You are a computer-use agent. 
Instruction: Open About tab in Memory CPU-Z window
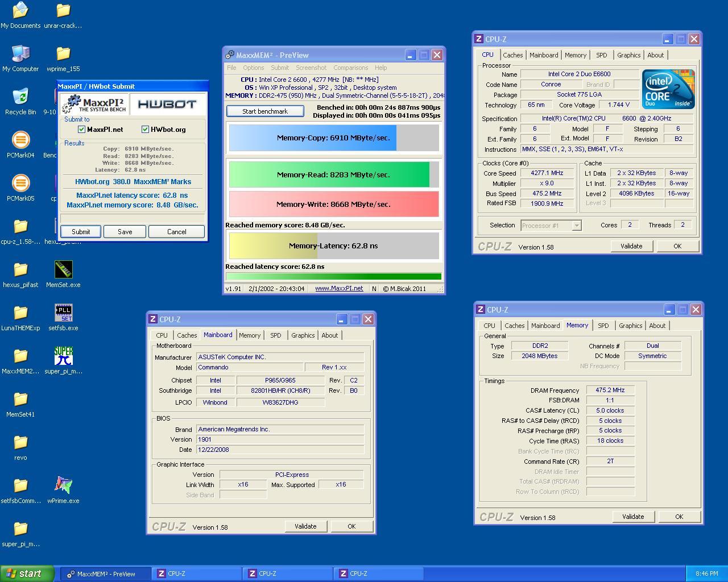pyautogui.click(x=657, y=326)
